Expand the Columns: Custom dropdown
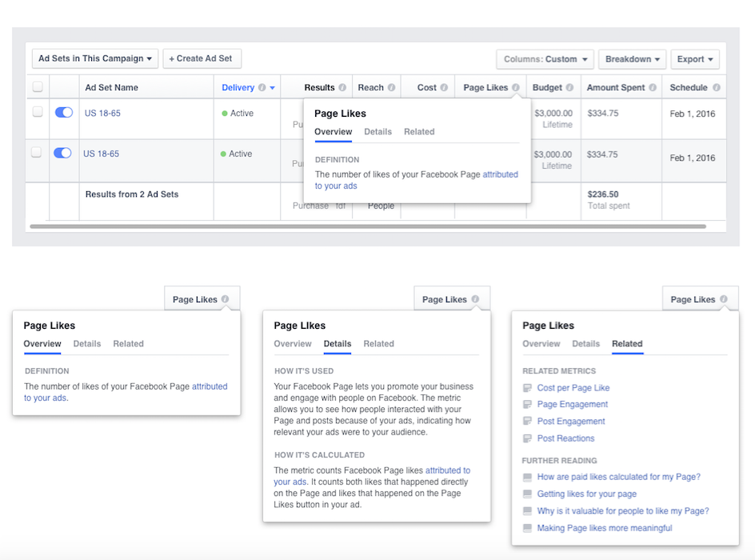Image resolution: width=755 pixels, height=560 pixels. click(x=545, y=59)
